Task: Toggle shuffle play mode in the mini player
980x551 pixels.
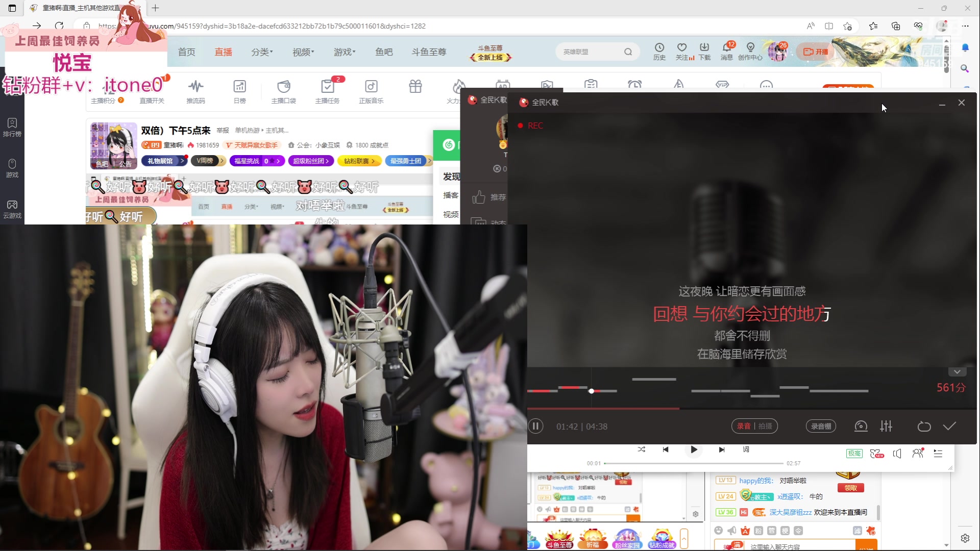Action: 641,449
